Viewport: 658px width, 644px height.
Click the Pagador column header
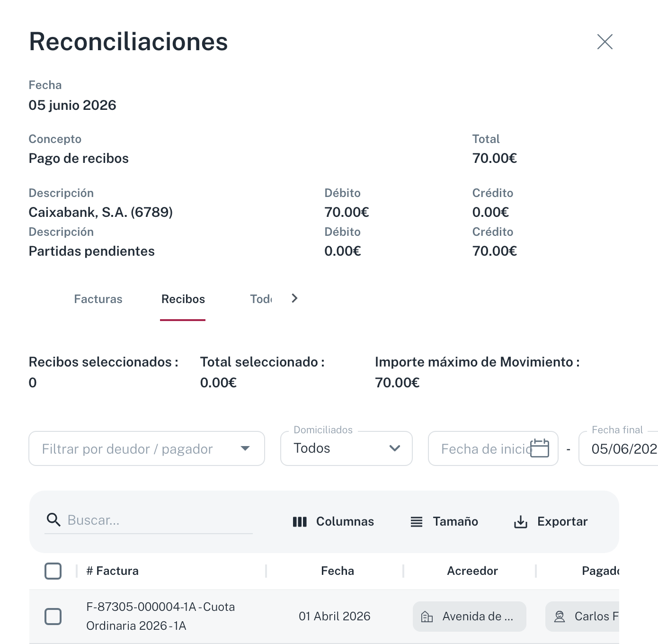[x=600, y=571]
